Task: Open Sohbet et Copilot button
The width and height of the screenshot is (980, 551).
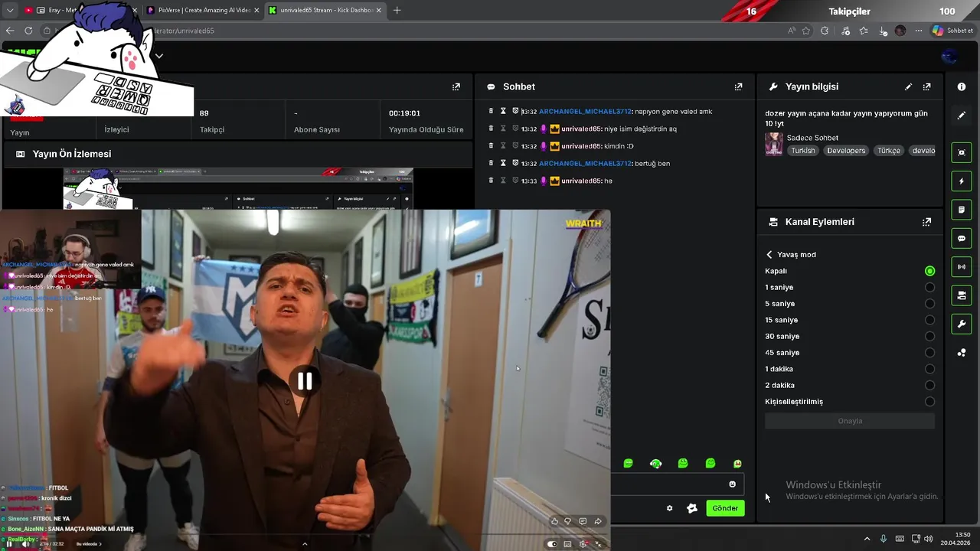Action: tap(952, 31)
